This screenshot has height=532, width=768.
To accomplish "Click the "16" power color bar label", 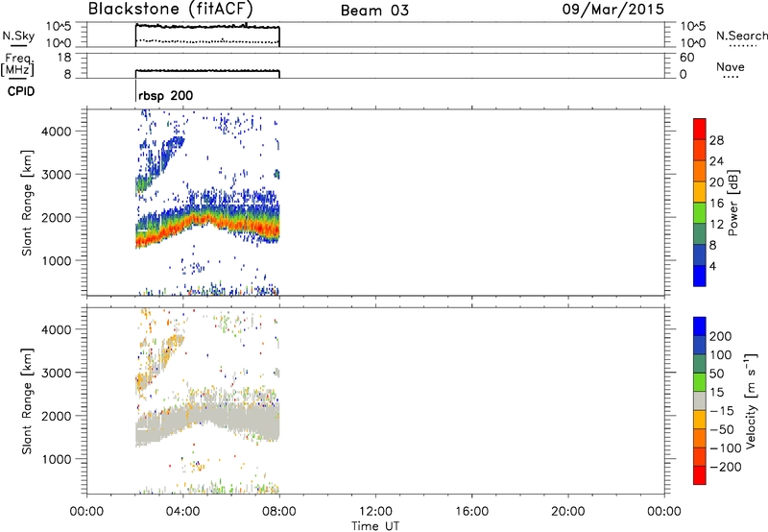I will [716, 204].
